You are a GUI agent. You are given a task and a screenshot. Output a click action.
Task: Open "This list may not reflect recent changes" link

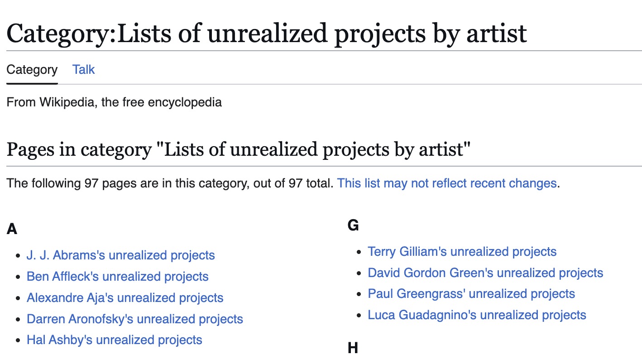tap(447, 183)
